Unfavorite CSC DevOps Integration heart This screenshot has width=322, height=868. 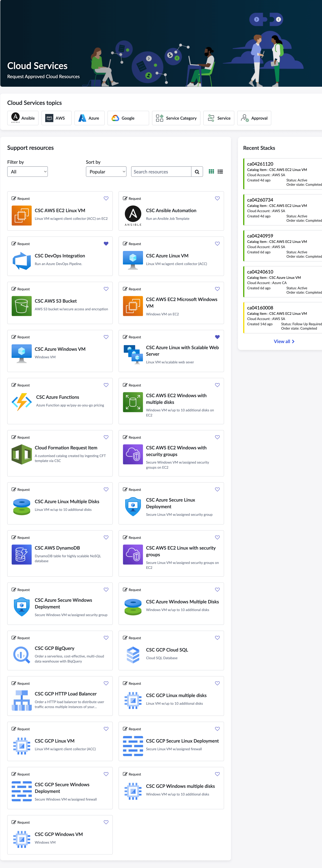(x=106, y=244)
